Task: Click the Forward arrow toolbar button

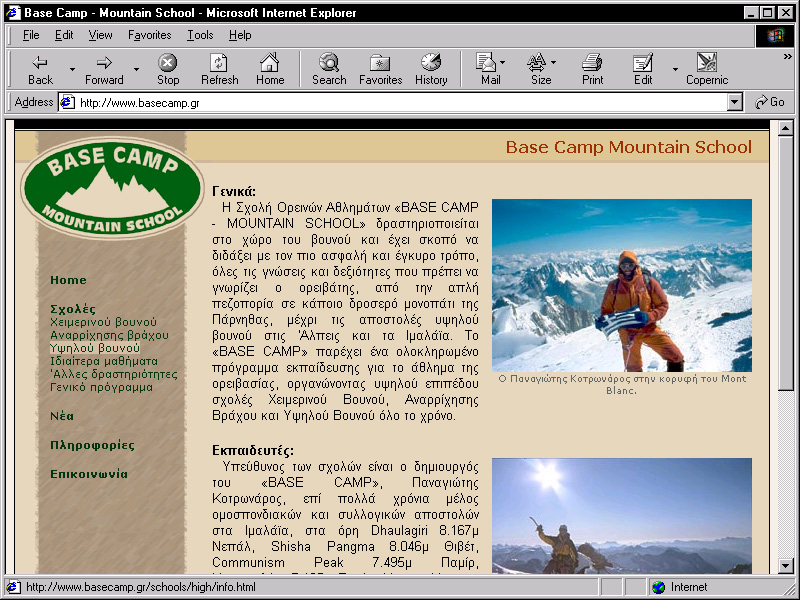Action: tap(104, 69)
